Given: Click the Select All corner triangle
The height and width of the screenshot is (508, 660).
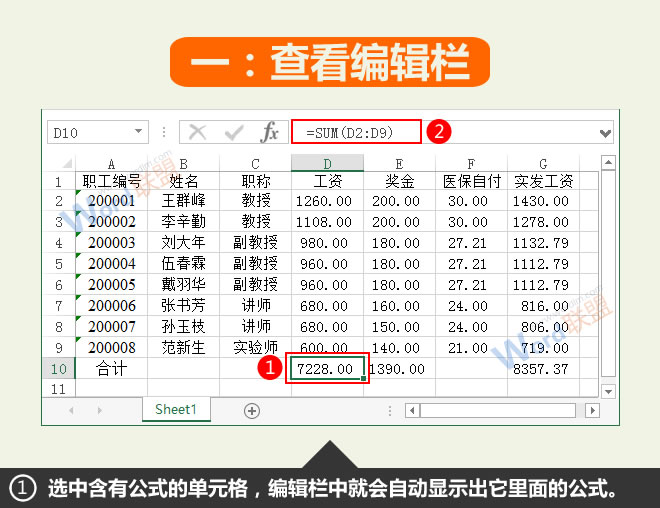Looking at the screenshot, I should coord(60,163).
